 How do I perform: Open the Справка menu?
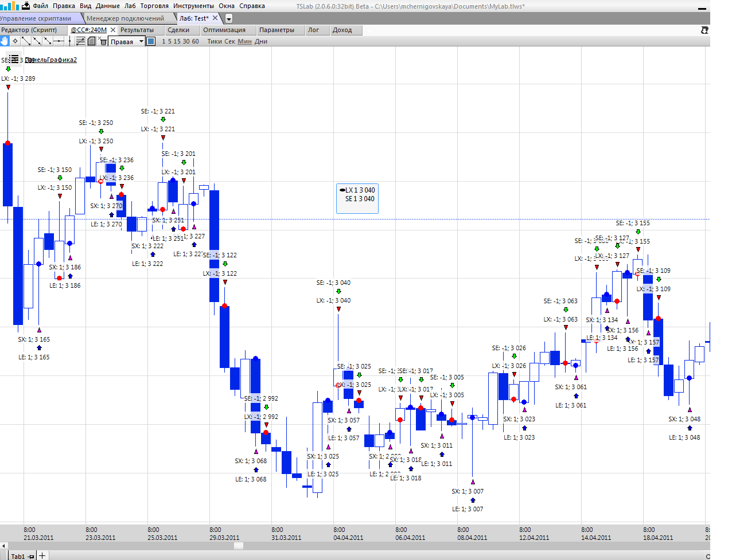click(x=252, y=6)
